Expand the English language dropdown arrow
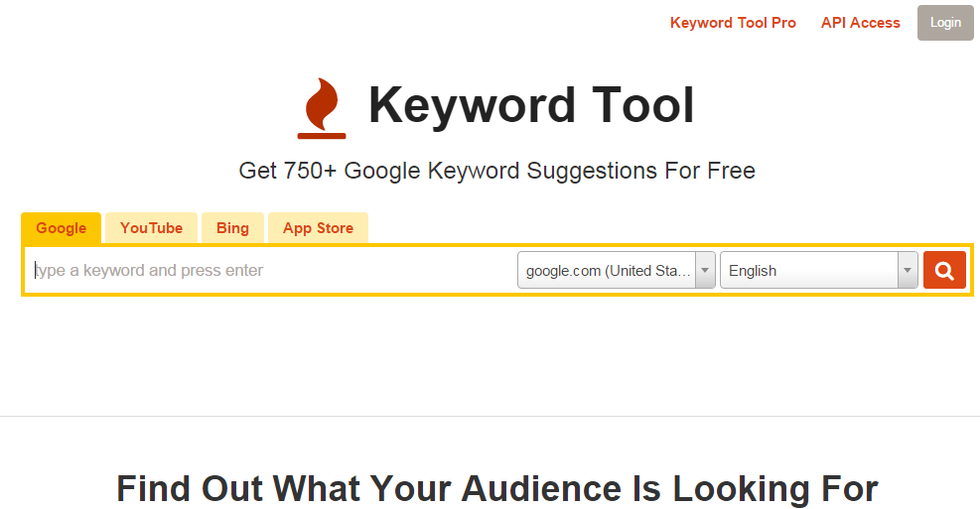 [x=908, y=270]
